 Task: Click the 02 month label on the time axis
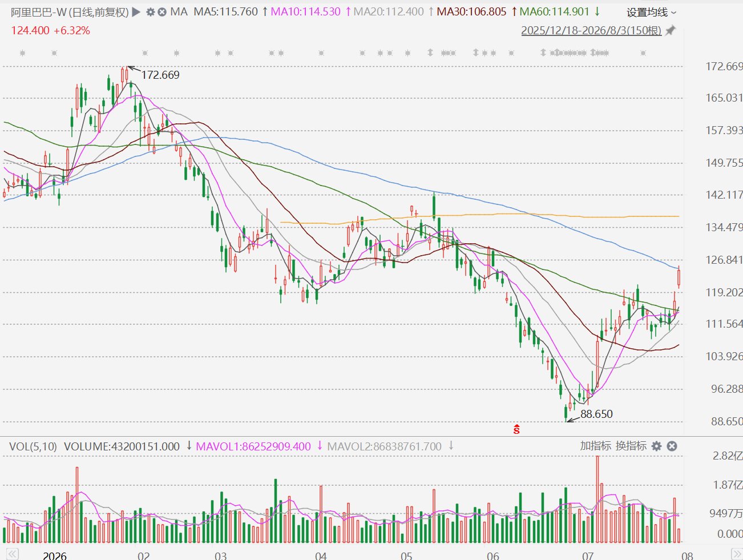143,555
